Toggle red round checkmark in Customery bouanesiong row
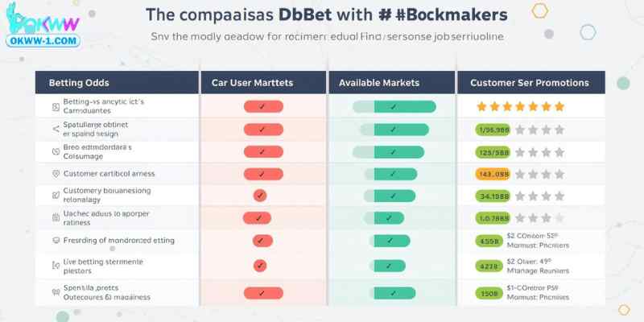 pos(259,196)
